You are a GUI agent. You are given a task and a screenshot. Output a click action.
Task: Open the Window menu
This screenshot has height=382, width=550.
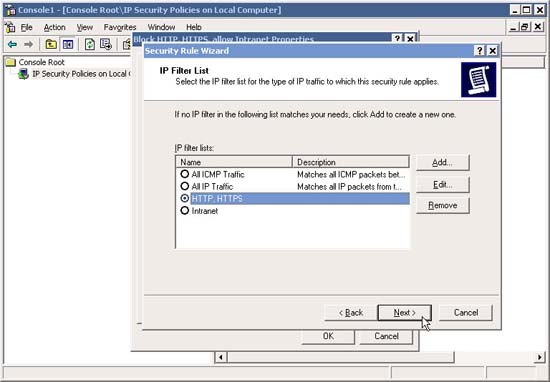161,27
